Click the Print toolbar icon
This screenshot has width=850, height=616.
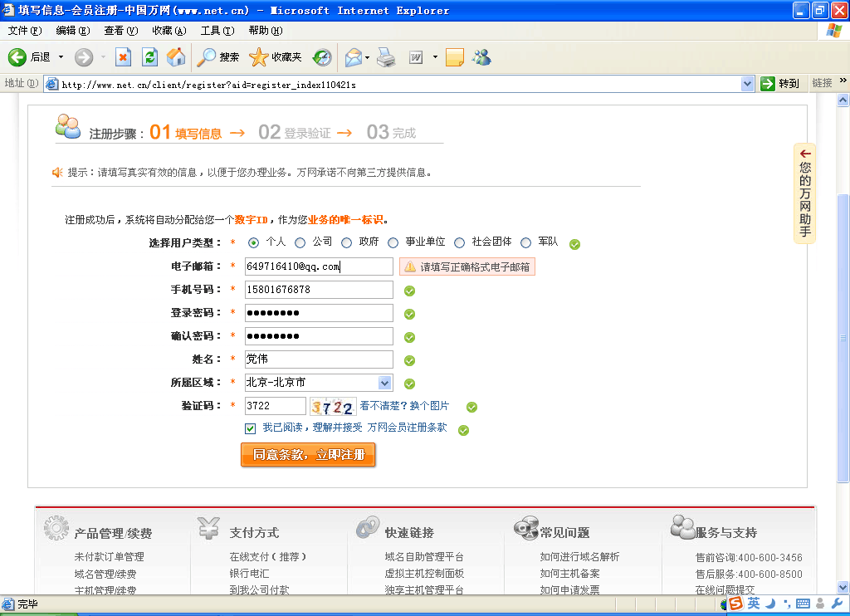click(386, 57)
